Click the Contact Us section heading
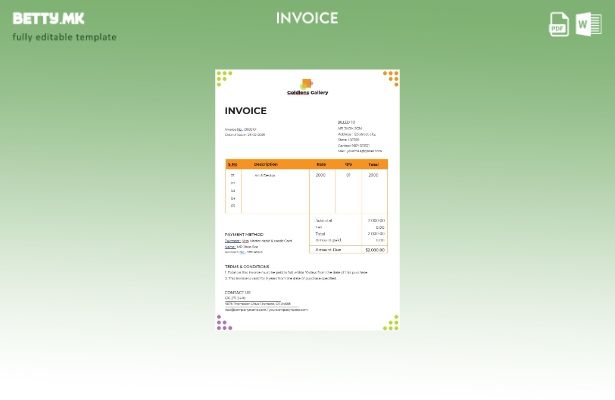 [238, 292]
